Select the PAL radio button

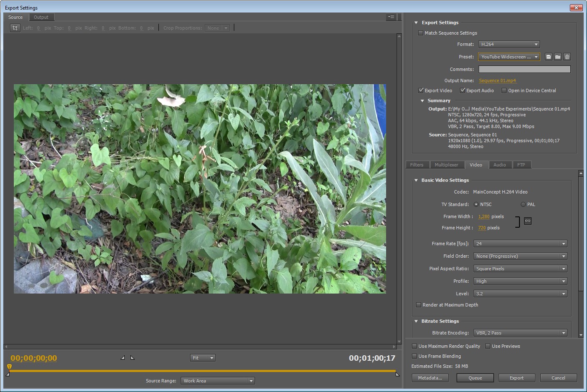click(523, 204)
